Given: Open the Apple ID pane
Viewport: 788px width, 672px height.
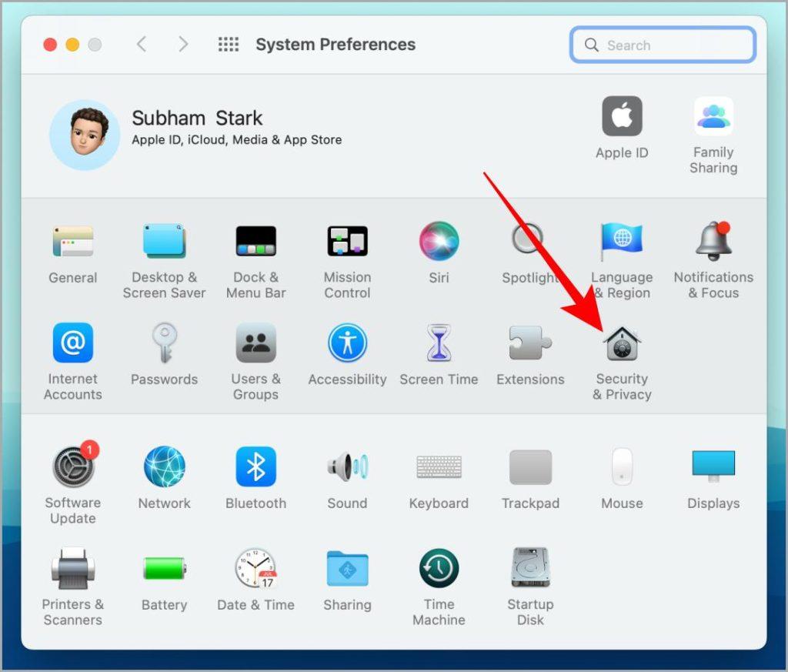Looking at the screenshot, I should tap(622, 116).
